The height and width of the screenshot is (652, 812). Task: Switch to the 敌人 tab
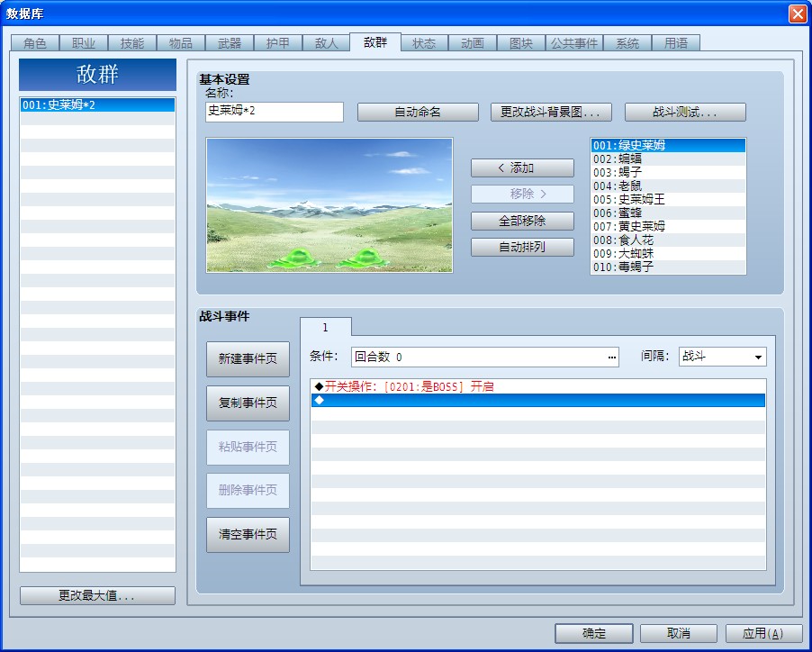tap(326, 43)
